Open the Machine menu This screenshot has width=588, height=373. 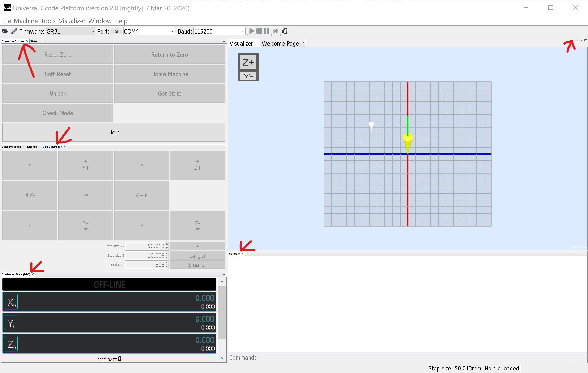pyautogui.click(x=26, y=21)
